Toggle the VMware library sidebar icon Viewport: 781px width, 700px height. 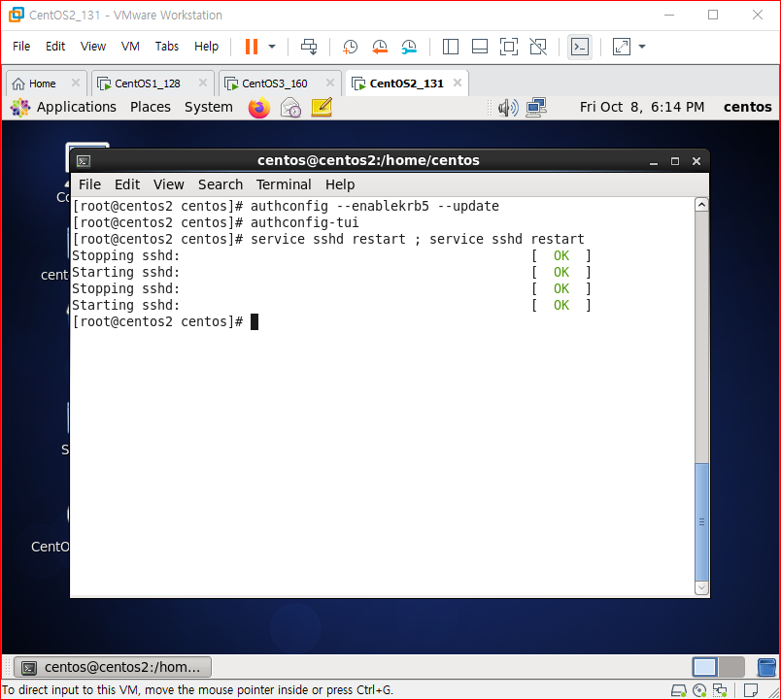451,47
